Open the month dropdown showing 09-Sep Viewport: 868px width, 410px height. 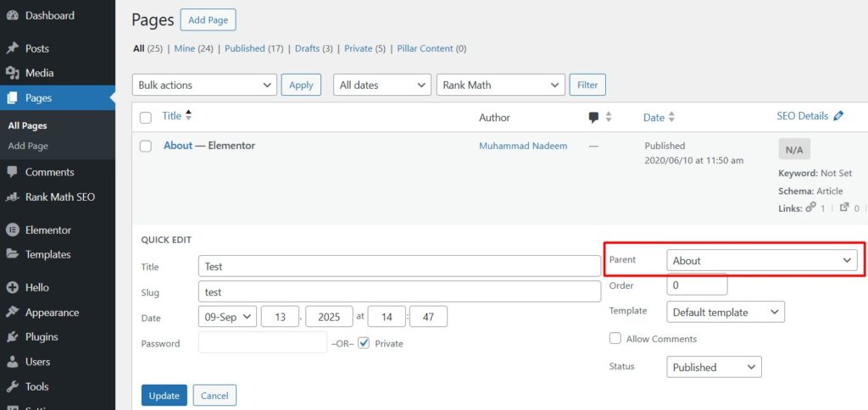point(227,317)
